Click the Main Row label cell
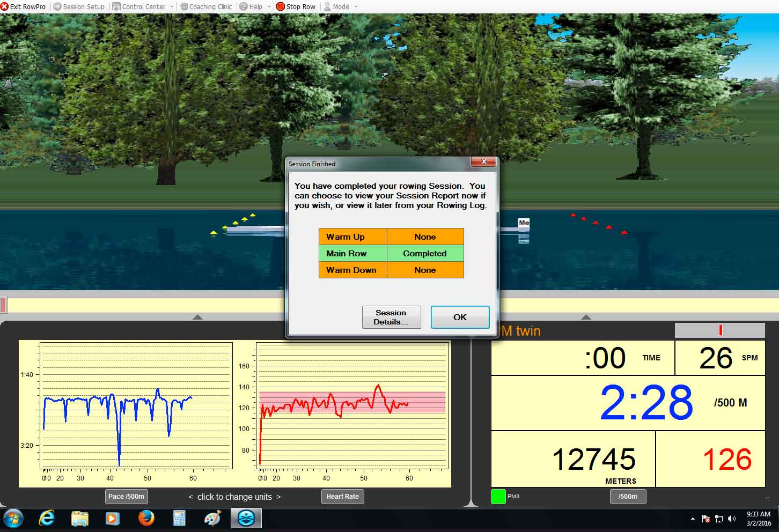 (353, 253)
